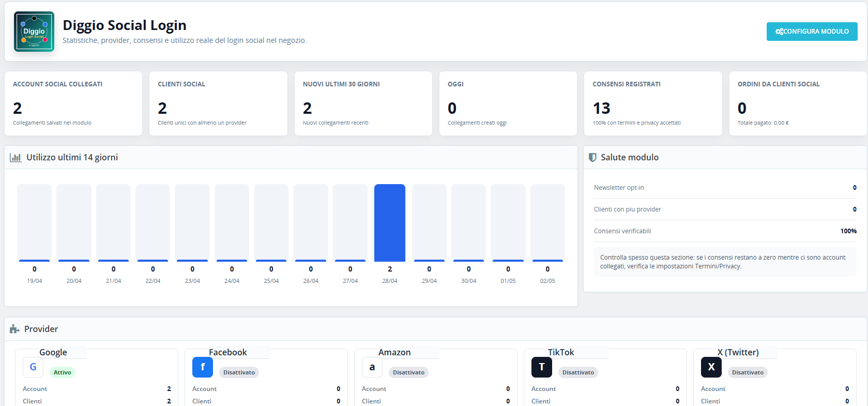Click the Disattivato badge under X (Twitter)

pos(748,372)
